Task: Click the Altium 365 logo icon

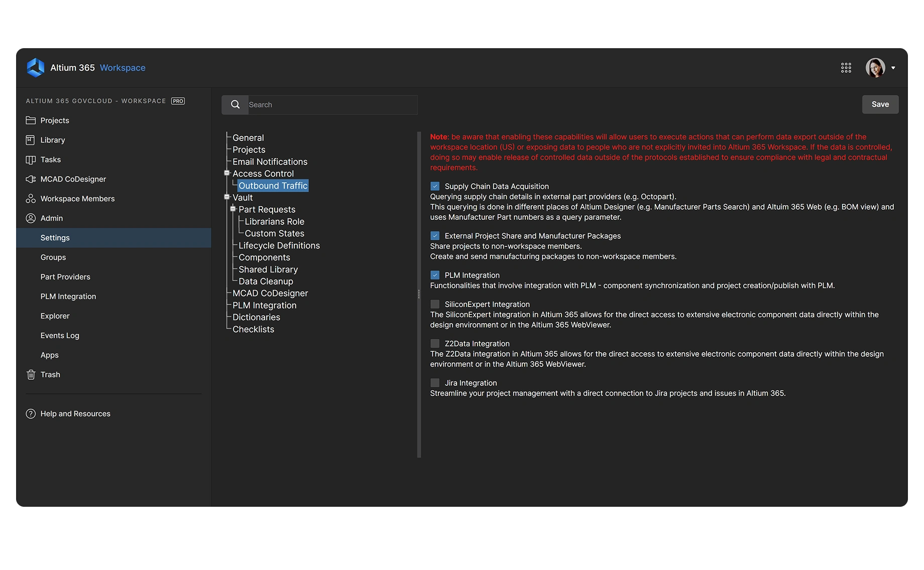Action: tap(36, 68)
